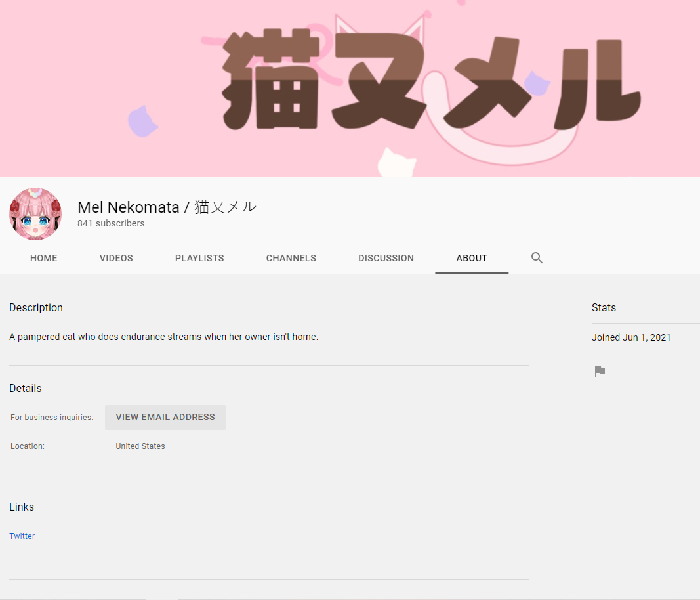Viewport: 700px width, 600px height.
Task: Select the Channels tab
Action: tap(291, 258)
